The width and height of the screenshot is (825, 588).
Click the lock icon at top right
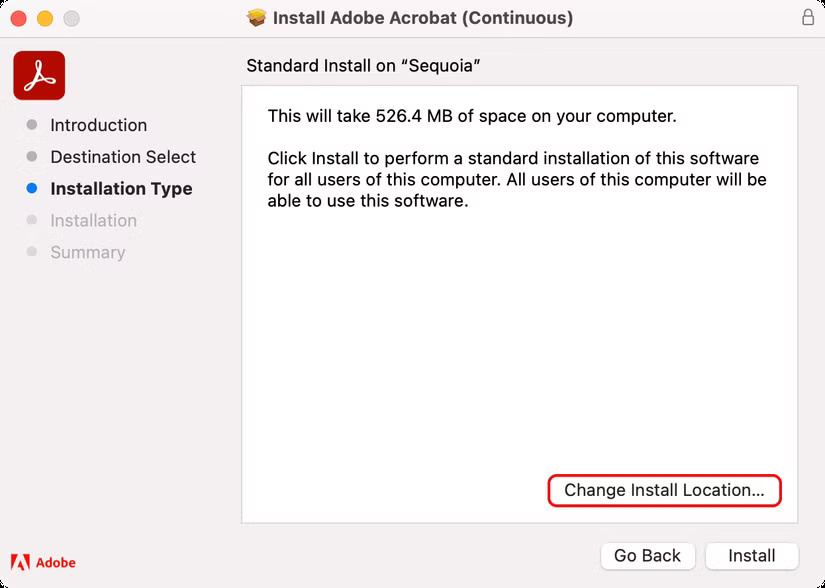tap(806, 17)
